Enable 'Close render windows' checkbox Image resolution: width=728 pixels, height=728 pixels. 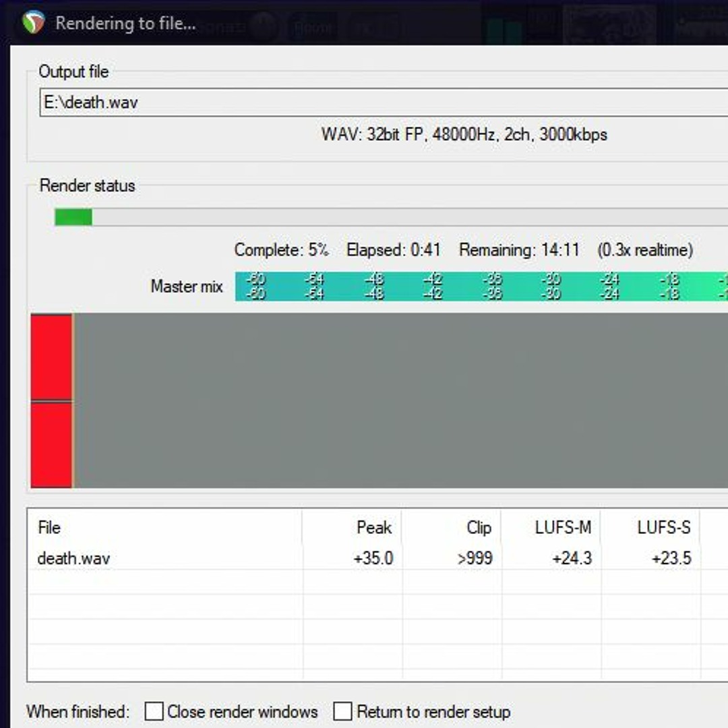tap(154, 711)
